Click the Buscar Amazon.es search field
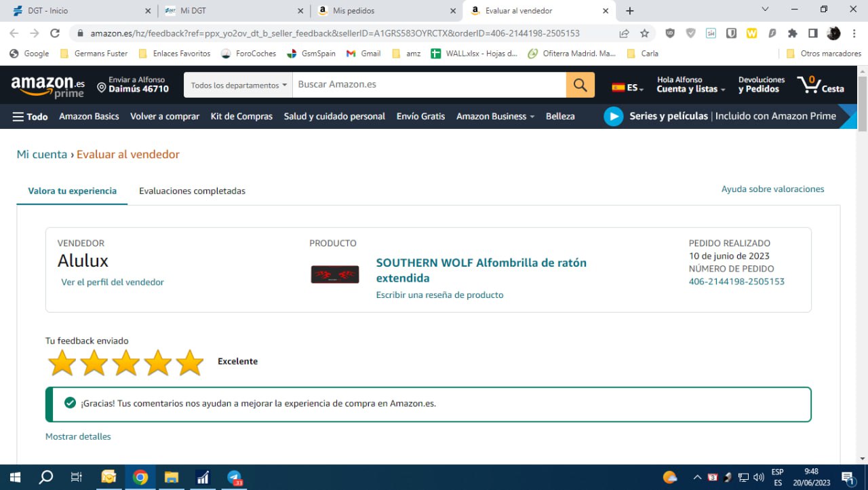This screenshot has width=868, height=490. 429,85
